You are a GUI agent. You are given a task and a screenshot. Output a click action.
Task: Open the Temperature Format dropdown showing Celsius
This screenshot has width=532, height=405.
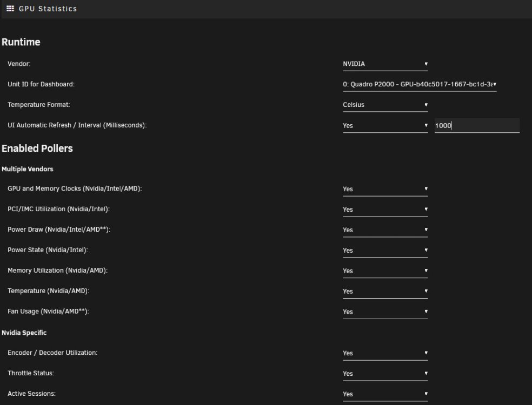click(x=385, y=105)
